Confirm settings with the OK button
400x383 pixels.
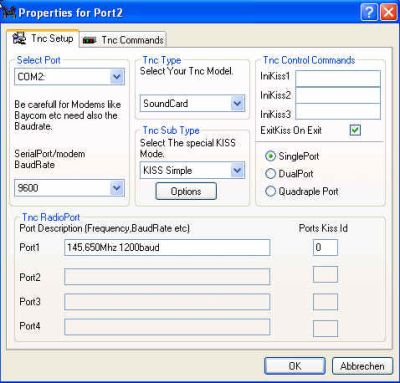pos(295,366)
